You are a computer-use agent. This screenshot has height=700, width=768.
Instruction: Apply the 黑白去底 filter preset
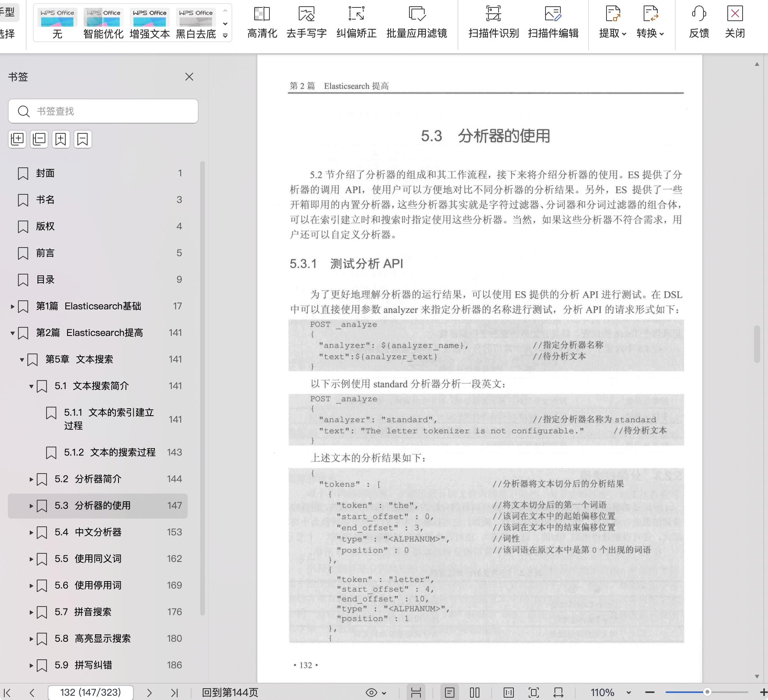[x=196, y=23]
